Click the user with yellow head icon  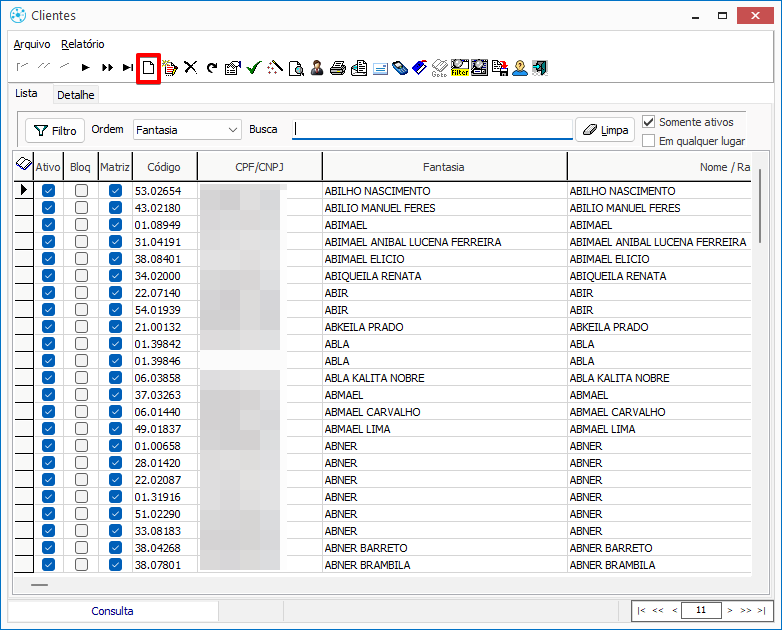pos(520,67)
